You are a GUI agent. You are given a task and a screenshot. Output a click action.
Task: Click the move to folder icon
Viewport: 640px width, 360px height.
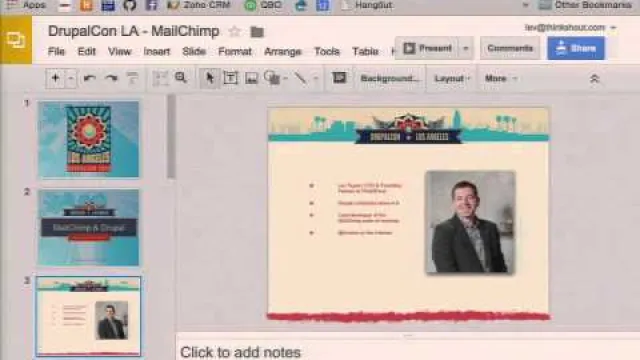(x=257, y=32)
